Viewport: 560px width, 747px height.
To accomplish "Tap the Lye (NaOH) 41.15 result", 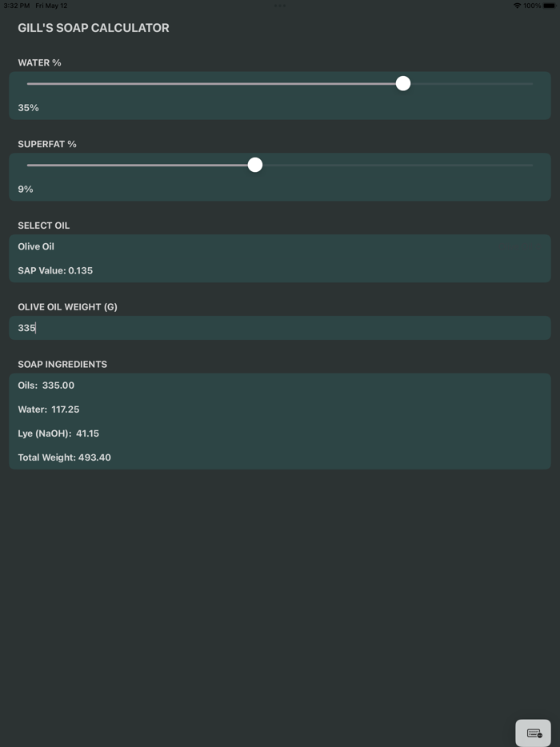I will point(58,433).
